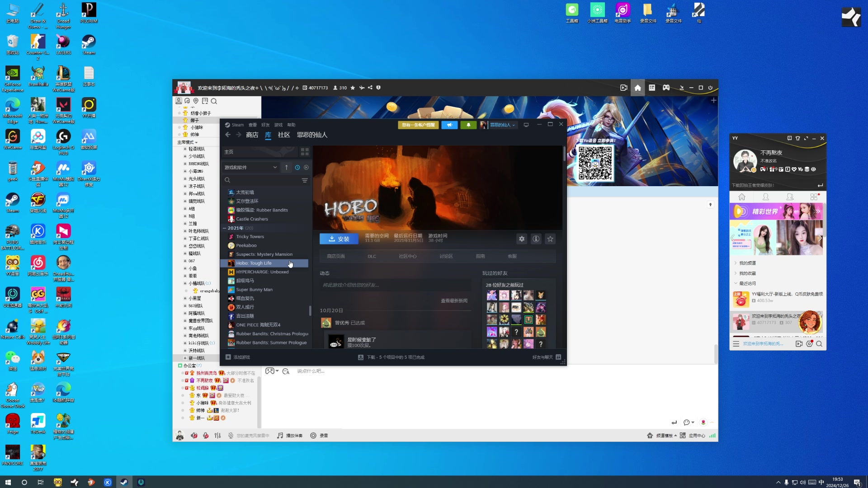
Task: Open the 好友 menu in Steam
Action: (265, 125)
